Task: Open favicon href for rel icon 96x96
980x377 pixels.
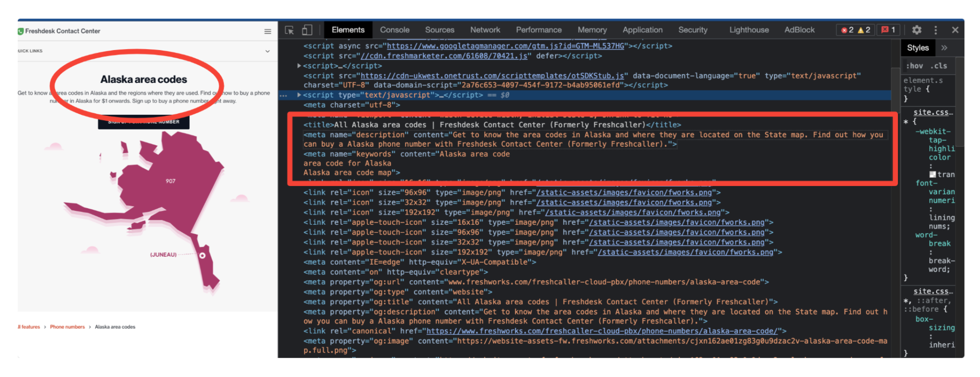Action: [624, 192]
